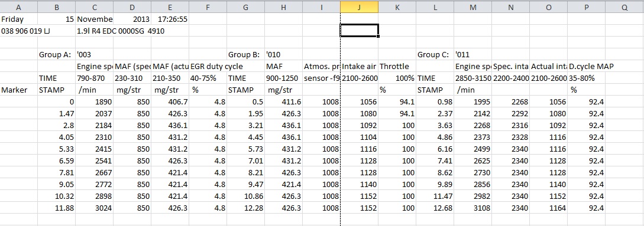644x226 pixels.
Task: Select column P header
Action: tap(586, 6)
